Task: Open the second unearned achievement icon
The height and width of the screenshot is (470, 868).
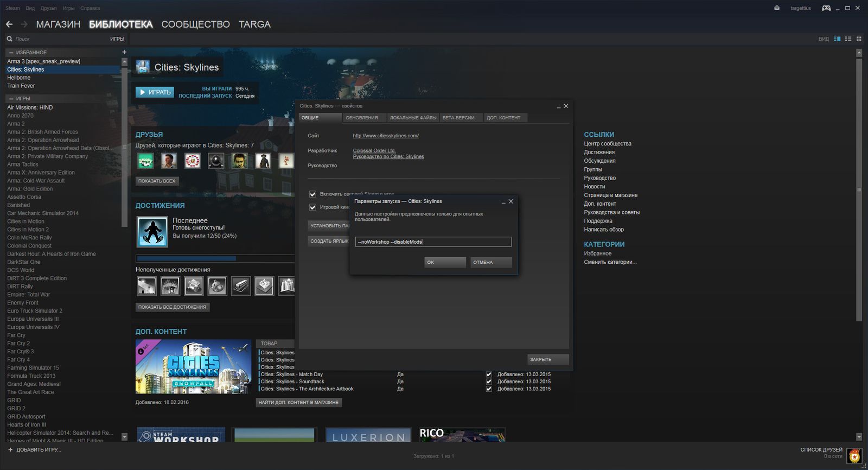Action: [170, 286]
